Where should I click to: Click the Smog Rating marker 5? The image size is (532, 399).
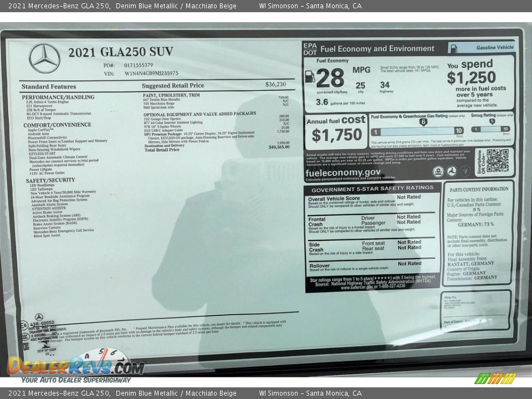492,121
